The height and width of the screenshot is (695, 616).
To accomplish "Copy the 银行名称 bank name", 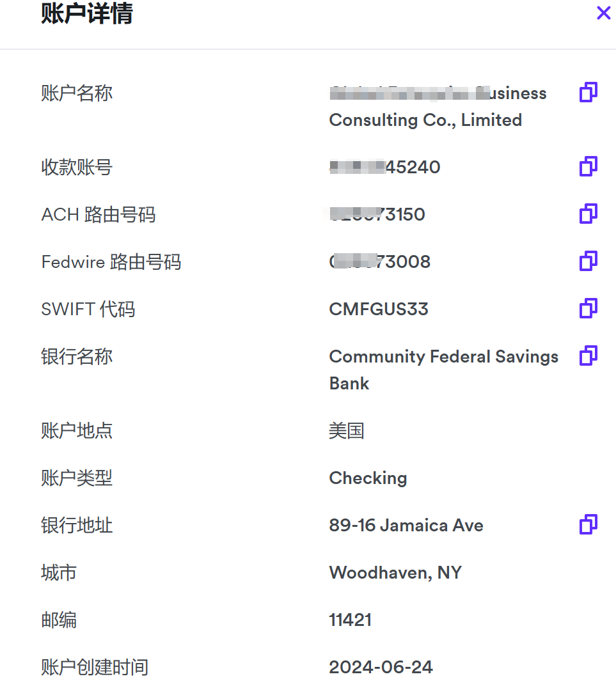I will [x=588, y=356].
